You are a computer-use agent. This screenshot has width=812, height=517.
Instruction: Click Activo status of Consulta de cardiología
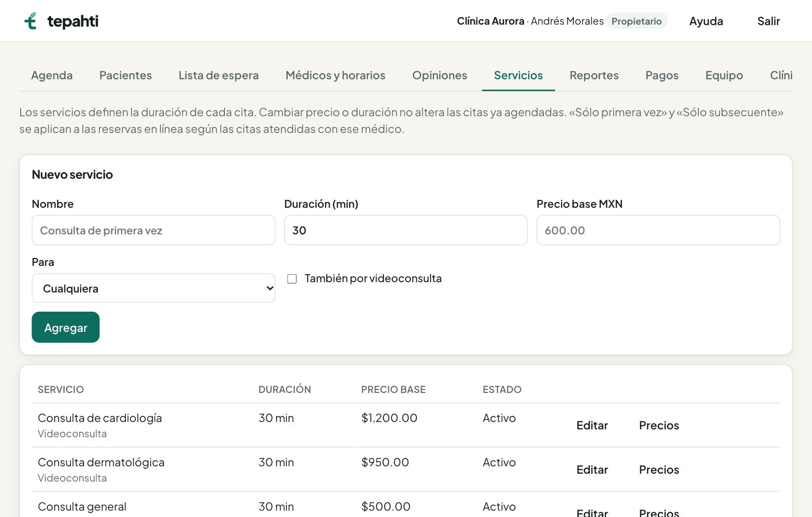click(499, 418)
